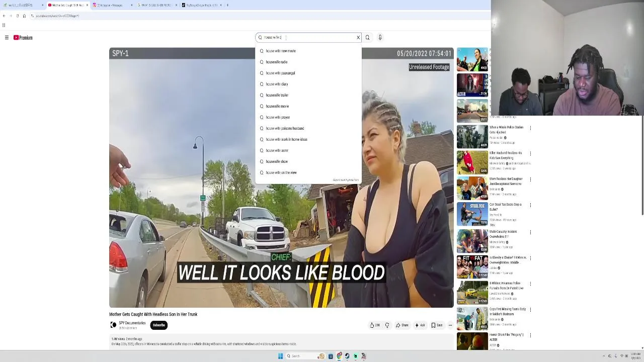Start voice search with the microphone icon
The image size is (644, 362).
[380, 38]
